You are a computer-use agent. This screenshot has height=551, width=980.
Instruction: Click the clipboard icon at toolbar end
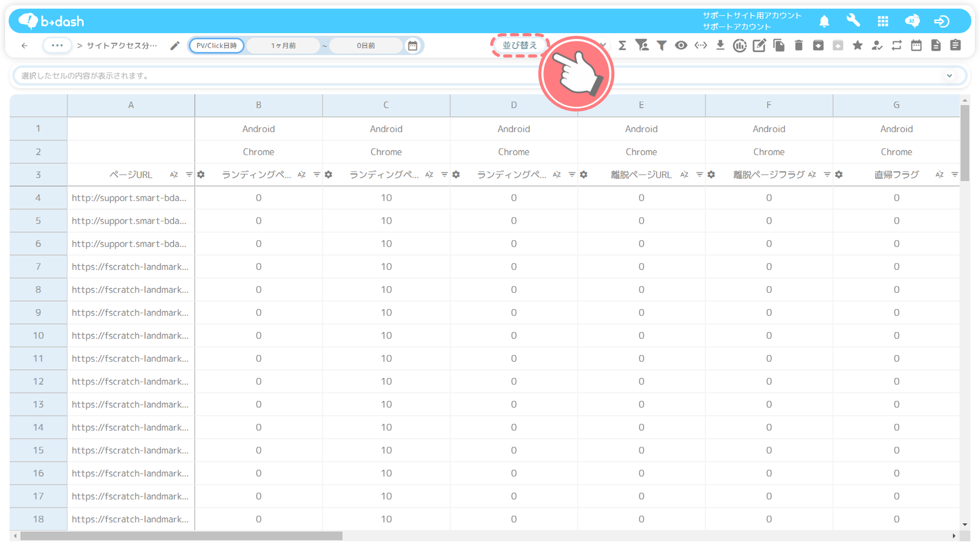point(956,46)
